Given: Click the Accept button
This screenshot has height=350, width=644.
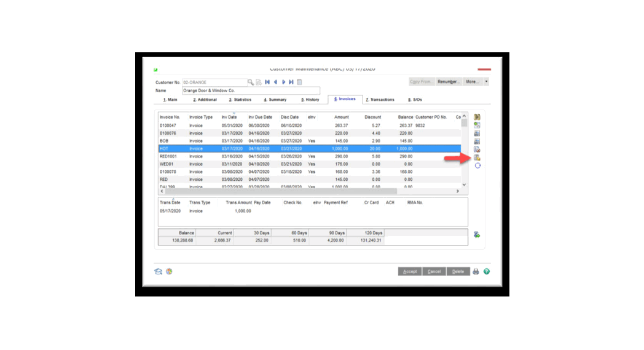Looking at the screenshot, I should [x=409, y=271].
